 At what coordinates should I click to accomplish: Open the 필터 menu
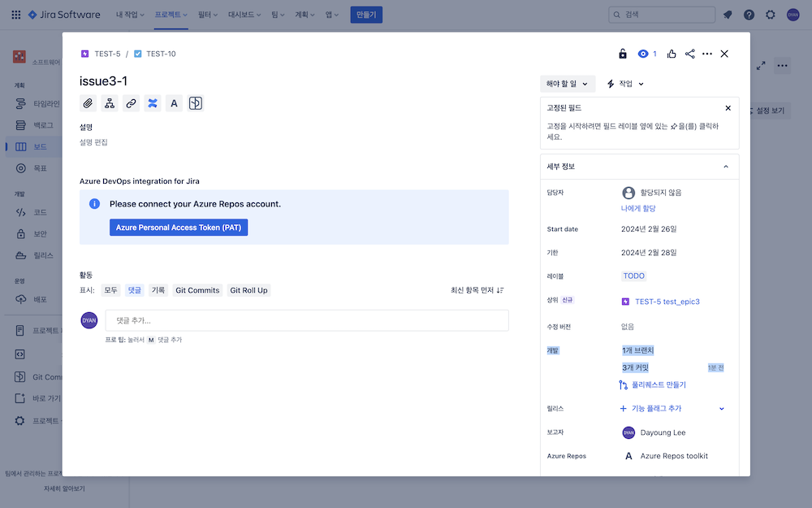[208, 15]
